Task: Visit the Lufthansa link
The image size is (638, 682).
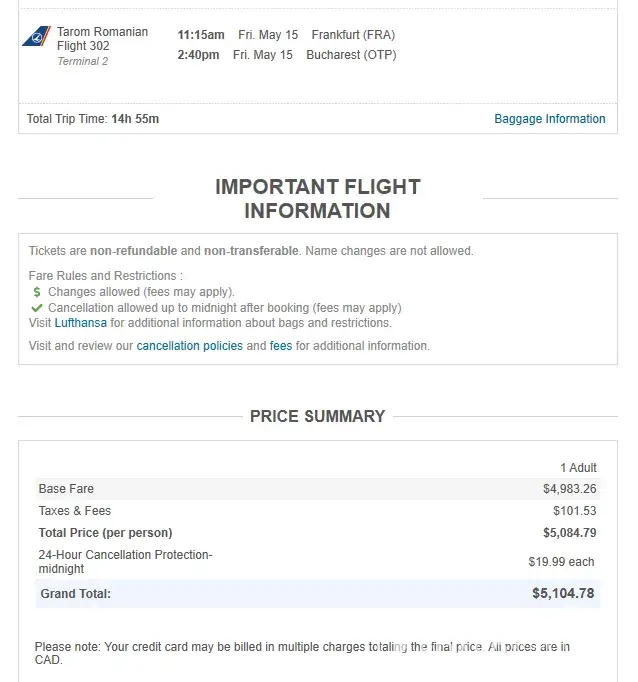Action: click(x=81, y=323)
